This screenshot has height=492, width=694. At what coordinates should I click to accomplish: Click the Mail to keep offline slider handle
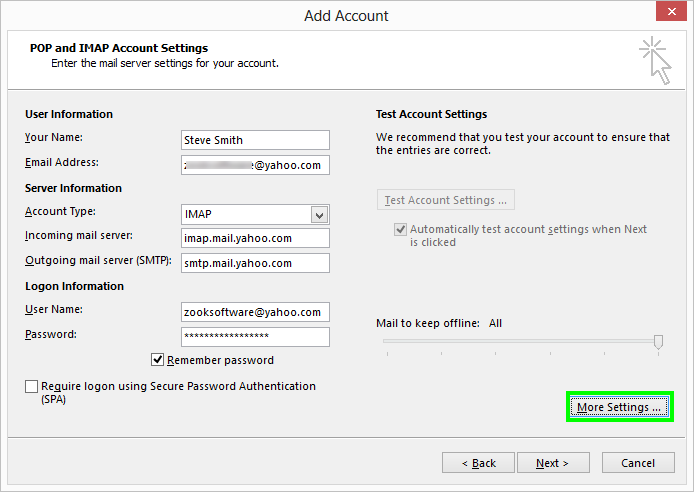point(658,342)
